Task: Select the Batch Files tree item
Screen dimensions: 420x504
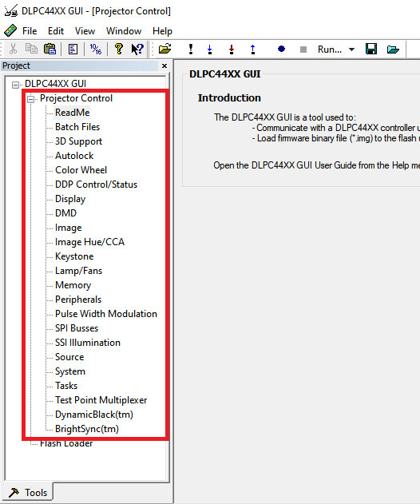Action: 77,127
